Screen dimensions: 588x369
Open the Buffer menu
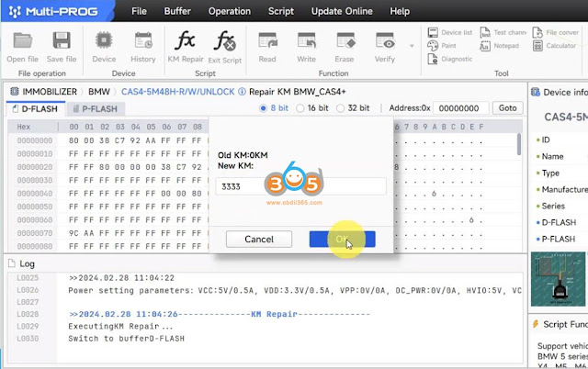pyautogui.click(x=177, y=11)
